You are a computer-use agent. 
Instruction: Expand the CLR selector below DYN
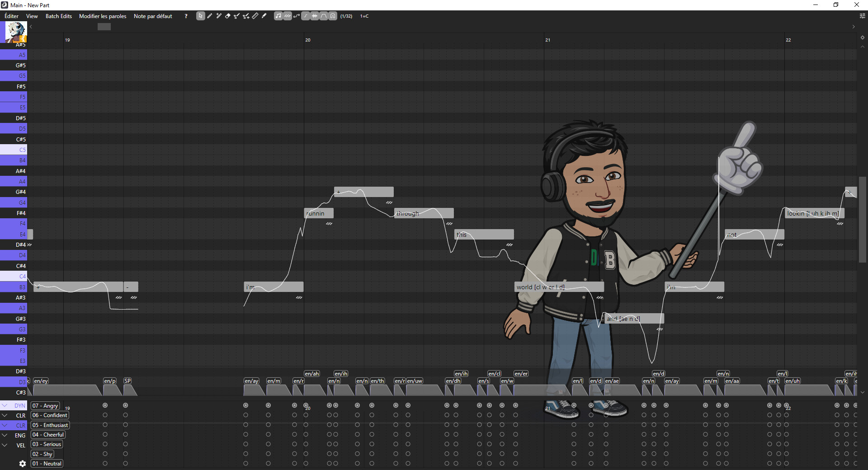(5, 415)
